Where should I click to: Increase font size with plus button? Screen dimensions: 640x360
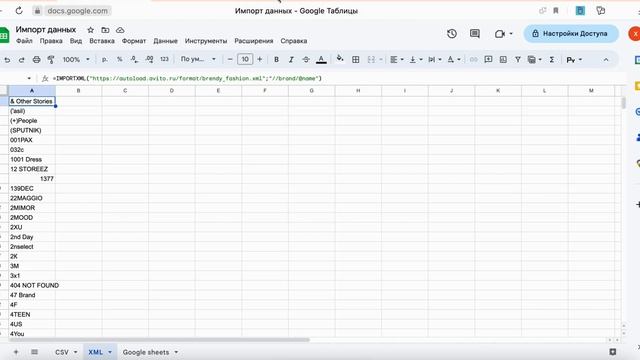click(x=260, y=60)
